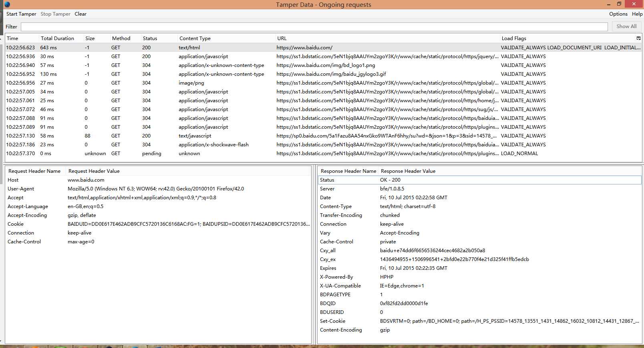Viewport: 644px width, 348px height.
Task: Select the request at 10:22:56.956
Action: (324, 83)
